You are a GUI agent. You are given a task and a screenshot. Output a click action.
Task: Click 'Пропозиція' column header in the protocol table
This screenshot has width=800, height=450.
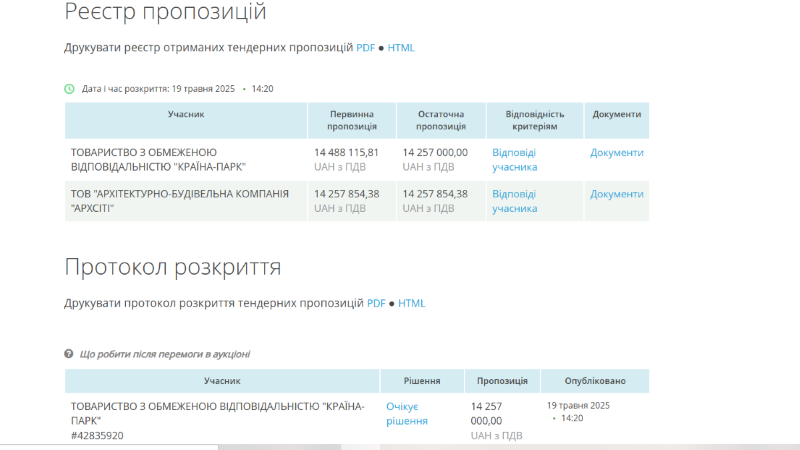502,381
